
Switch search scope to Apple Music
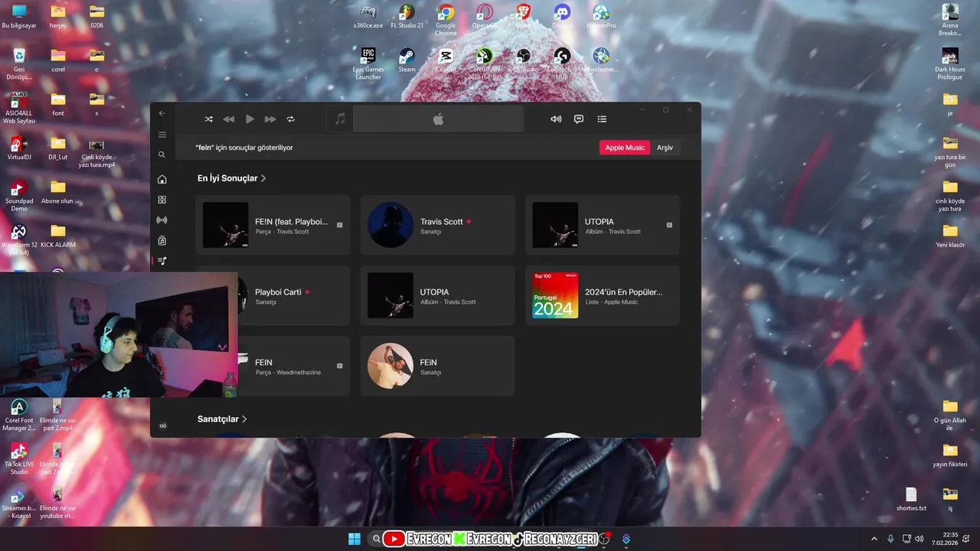625,148
